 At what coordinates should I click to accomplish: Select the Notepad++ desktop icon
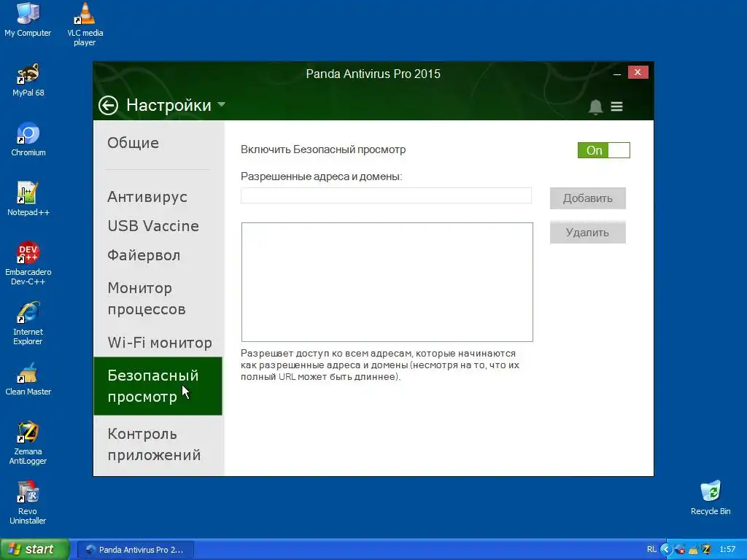coord(28,199)
